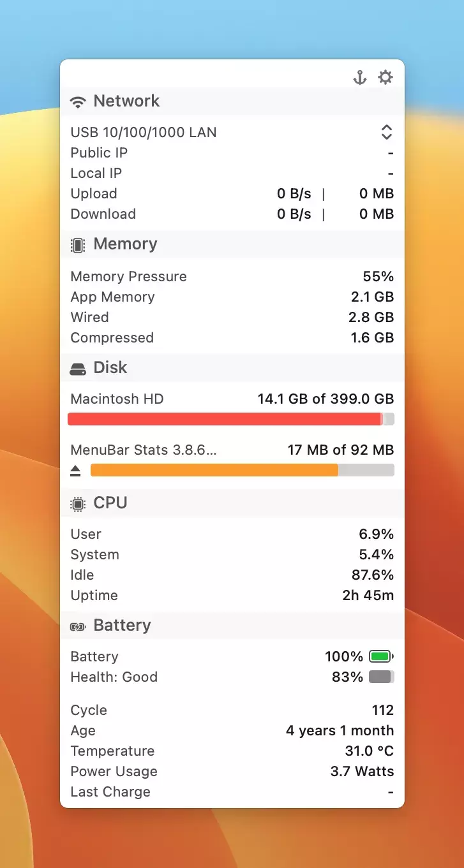Open settings via the gear icon
Screen dimensions: 464x868
click(x=385, y=78)
